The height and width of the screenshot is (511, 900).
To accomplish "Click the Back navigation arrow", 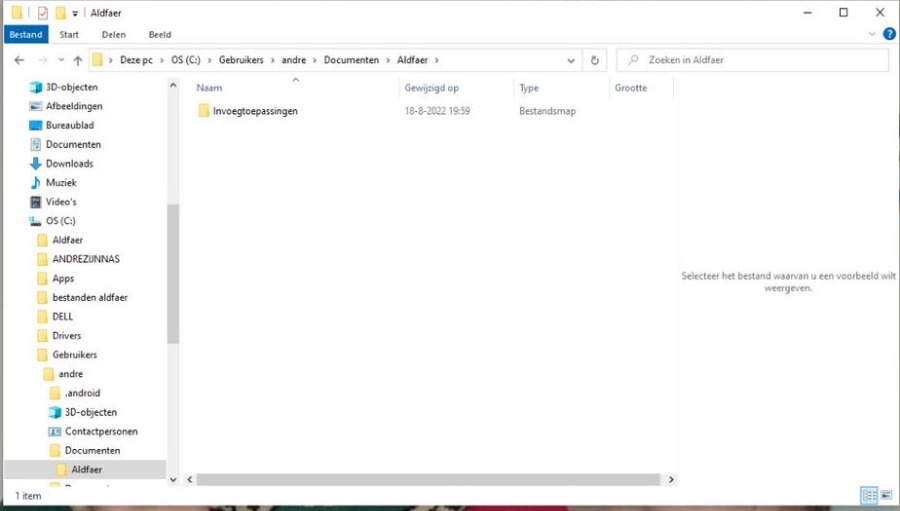I will click(19, 60).
